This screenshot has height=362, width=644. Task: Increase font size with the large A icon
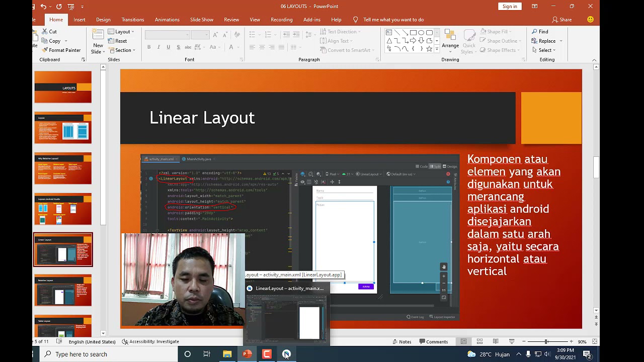point(215,35)
